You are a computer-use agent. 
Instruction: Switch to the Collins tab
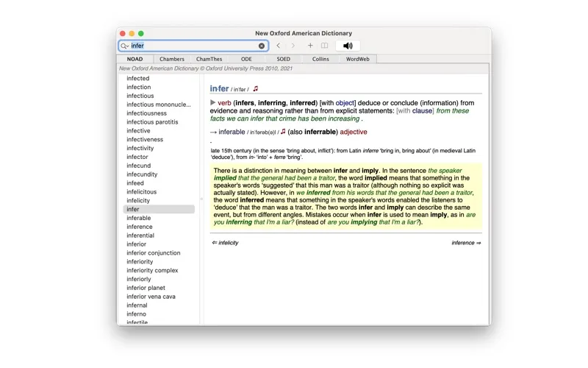pyautogui.click(x=320, y=59)
